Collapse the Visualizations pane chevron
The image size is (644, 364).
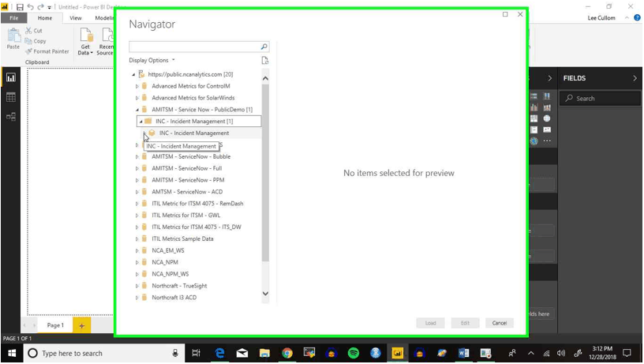pos(549,78)
